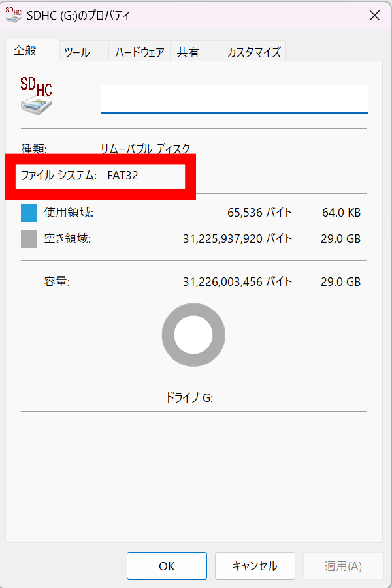Click the gray disk usage donut chart
392x588 pixels.
193,335
